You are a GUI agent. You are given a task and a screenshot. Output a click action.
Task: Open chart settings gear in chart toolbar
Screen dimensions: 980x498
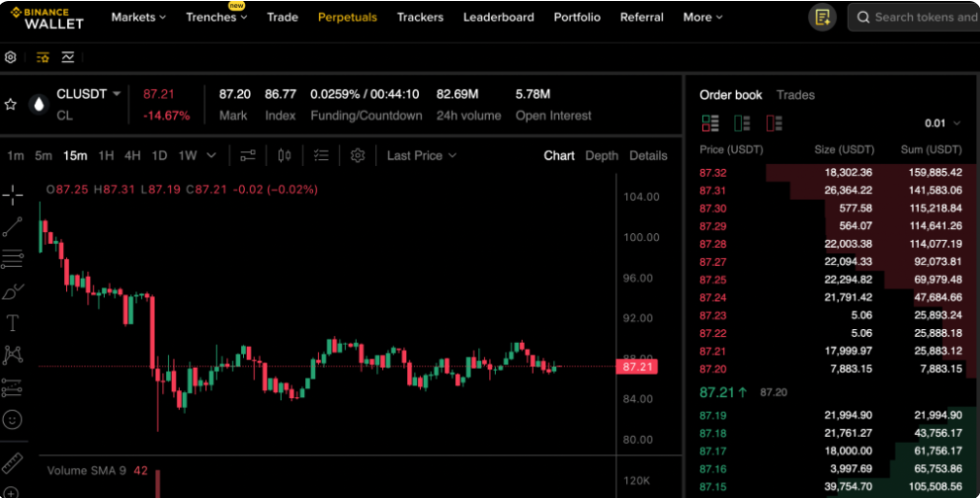[x=358, y=155]
